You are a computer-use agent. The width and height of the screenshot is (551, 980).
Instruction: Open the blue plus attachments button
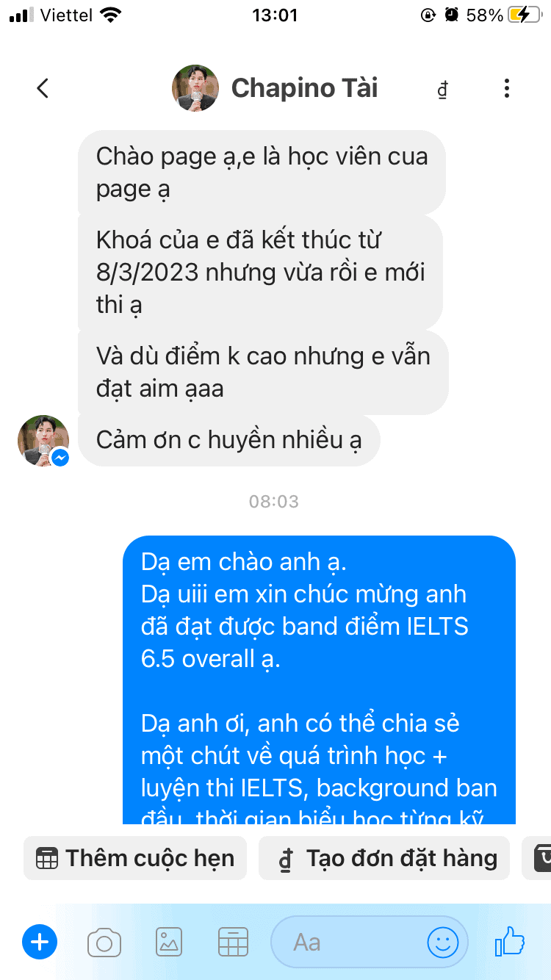click(x=40, y=942)
